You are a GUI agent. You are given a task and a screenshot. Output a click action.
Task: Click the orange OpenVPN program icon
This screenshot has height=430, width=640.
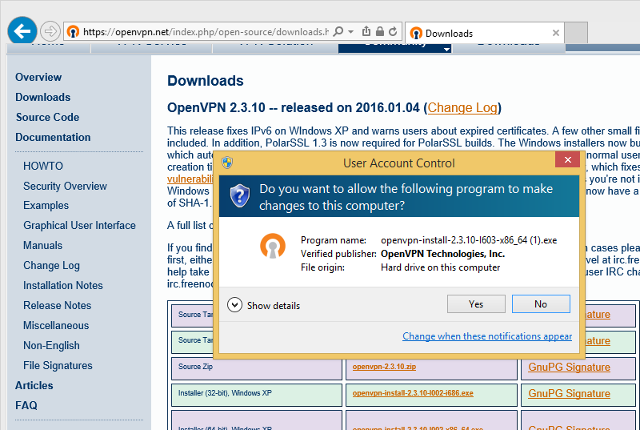[x=273, y=246]
